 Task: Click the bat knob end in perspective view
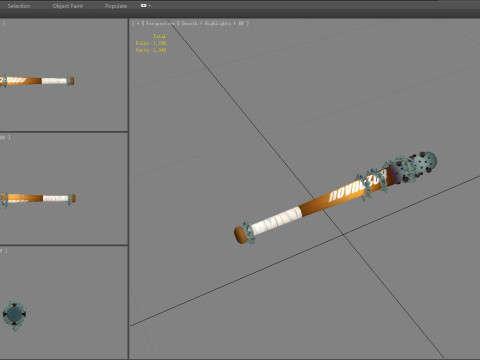pos(240,235)
